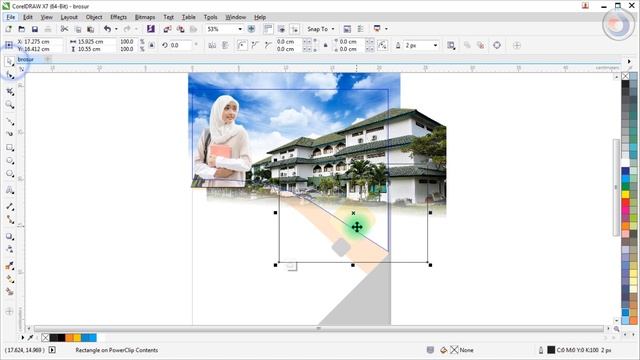This screenshot has height=360, width=640.
Task: Click the Export icon
Action: tap(180, 29)
